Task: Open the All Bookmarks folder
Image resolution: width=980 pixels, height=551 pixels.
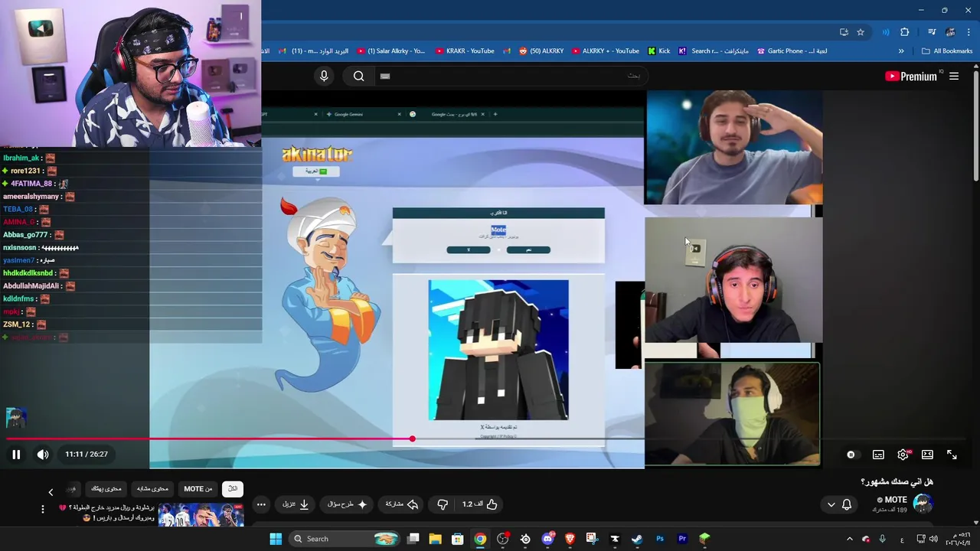Action: [947, 51]
